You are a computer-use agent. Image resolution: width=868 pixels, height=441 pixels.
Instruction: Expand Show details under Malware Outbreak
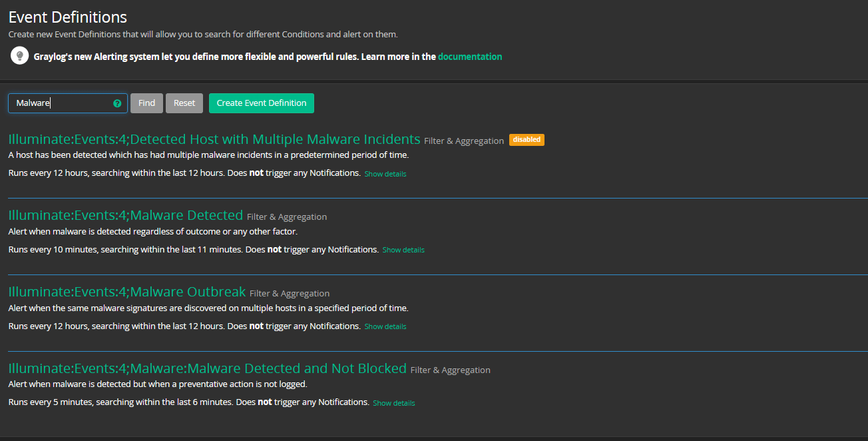(385, 327)
